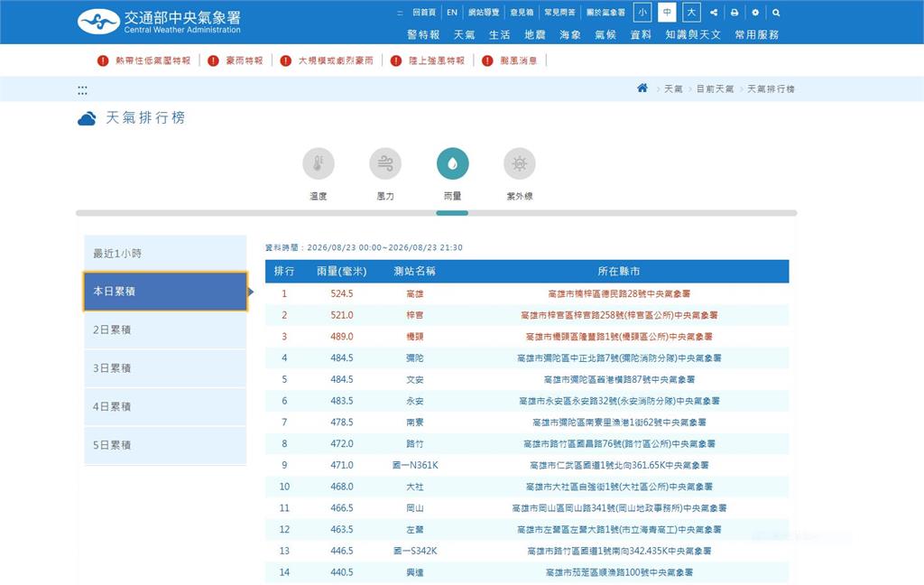Select the 雨量 raindrop icon
Screen dimensions: 924x585
tap(453, 163)
